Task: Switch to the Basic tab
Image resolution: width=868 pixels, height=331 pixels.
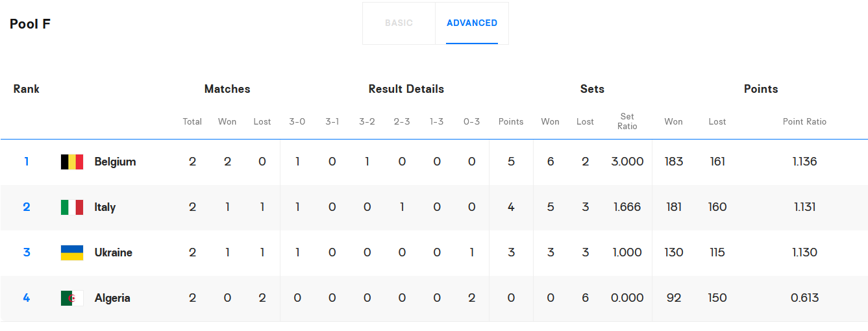Action: point(399,23)
